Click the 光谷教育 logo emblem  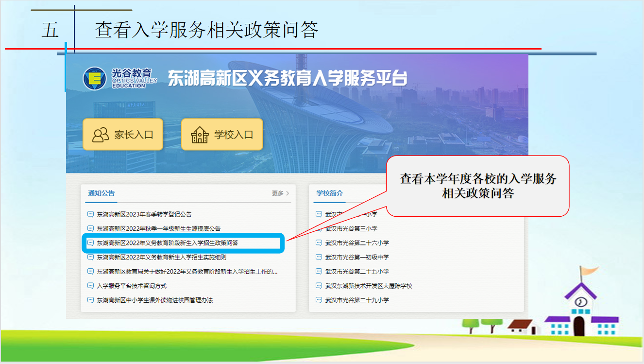click(x=94, y=78)
